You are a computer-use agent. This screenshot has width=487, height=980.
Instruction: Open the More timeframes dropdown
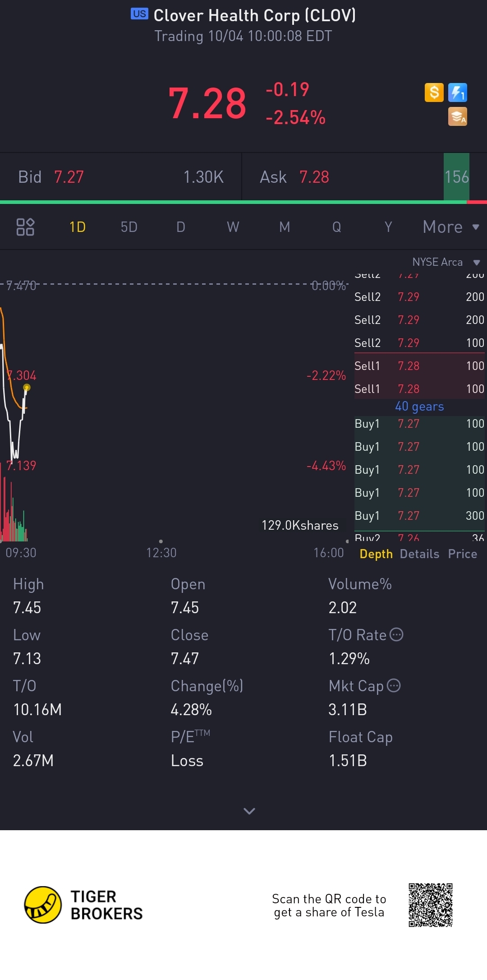(x=451, y=227)
